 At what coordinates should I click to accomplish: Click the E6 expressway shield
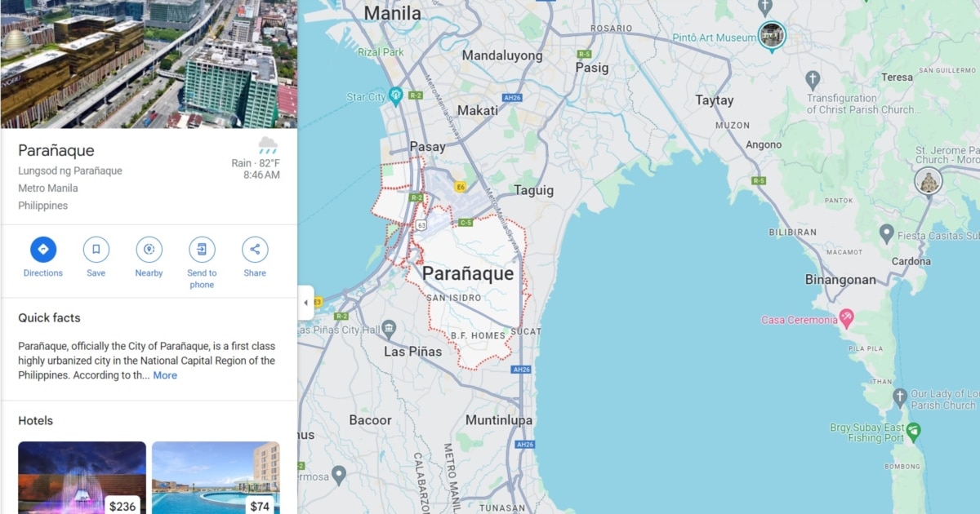point(461,187)
